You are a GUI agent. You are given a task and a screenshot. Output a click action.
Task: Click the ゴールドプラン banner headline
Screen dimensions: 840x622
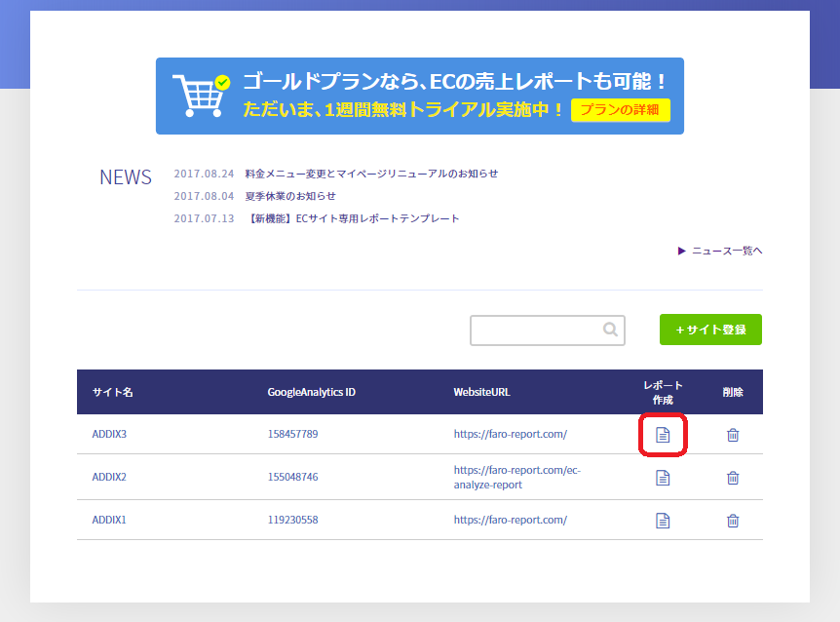click(x=455, y=82)
